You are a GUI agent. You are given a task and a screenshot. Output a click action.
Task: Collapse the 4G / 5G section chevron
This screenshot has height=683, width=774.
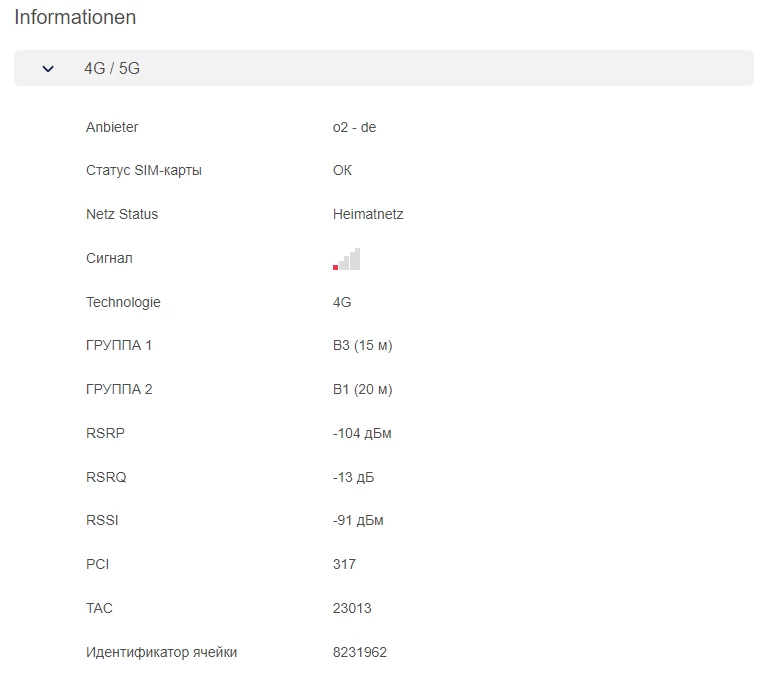48,69
